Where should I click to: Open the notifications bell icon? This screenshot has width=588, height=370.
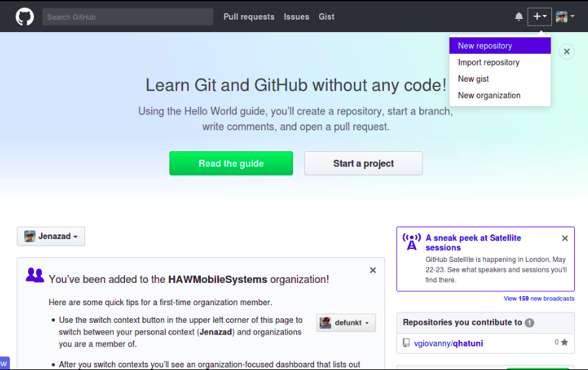pos(519,16)
